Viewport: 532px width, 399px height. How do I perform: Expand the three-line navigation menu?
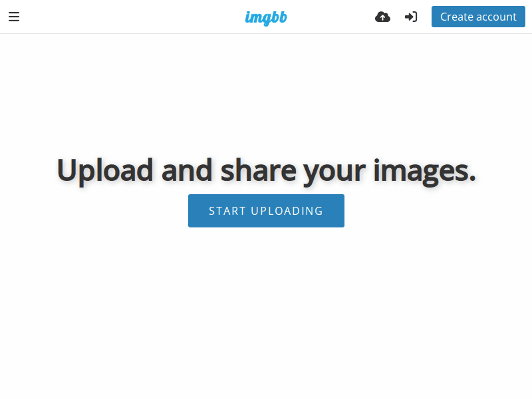pyautogui.click(x=14, y=17)
